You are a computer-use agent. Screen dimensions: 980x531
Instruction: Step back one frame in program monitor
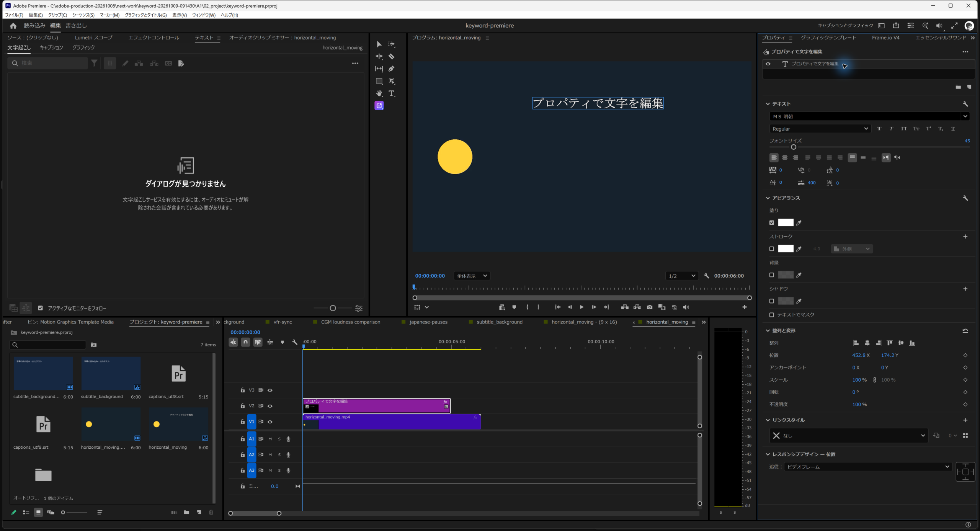(570, 307)
